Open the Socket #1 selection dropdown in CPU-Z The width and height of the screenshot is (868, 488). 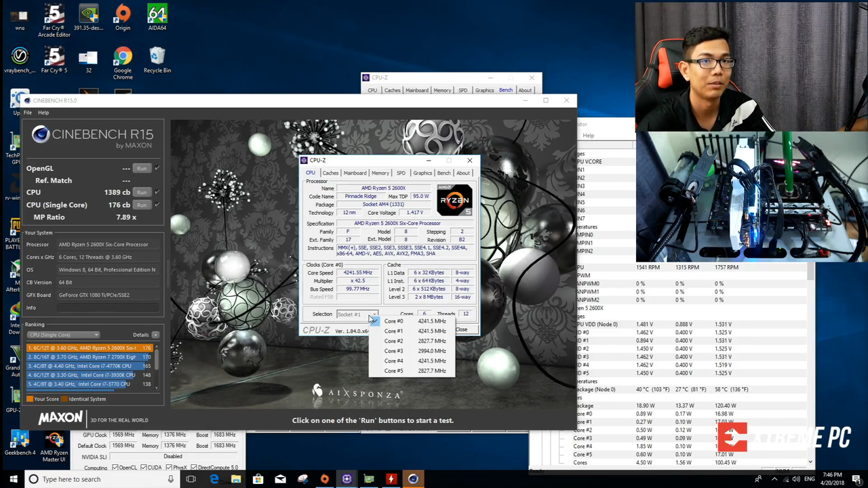[374, 314]
